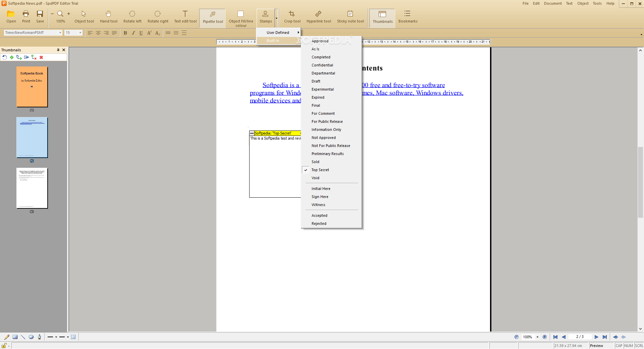
Task: Toggle superscript formatting
Action: (149, 33)
